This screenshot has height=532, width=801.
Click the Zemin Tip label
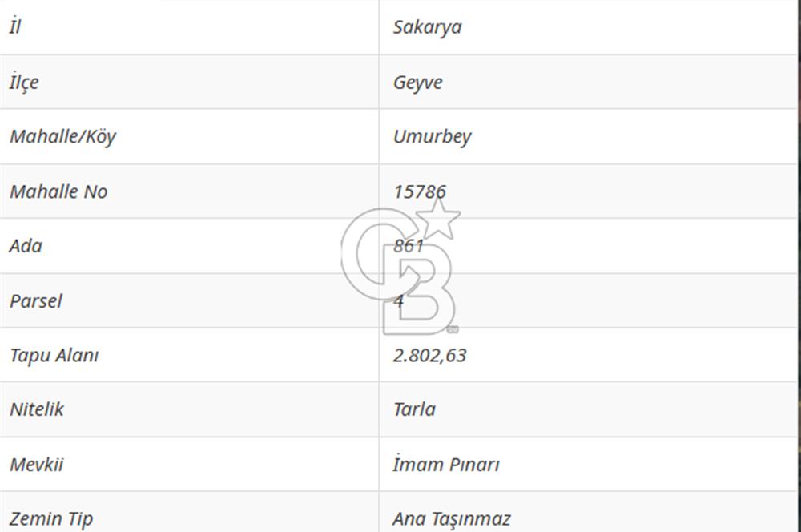[x=51, y=518]
